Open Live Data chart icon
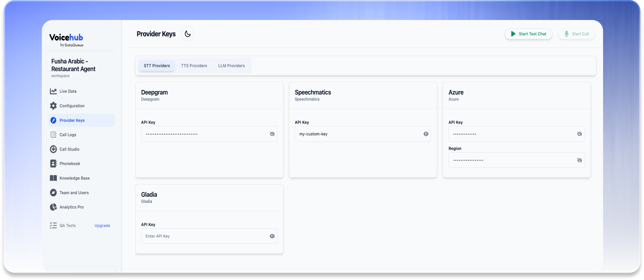 (x=53, y=91)
